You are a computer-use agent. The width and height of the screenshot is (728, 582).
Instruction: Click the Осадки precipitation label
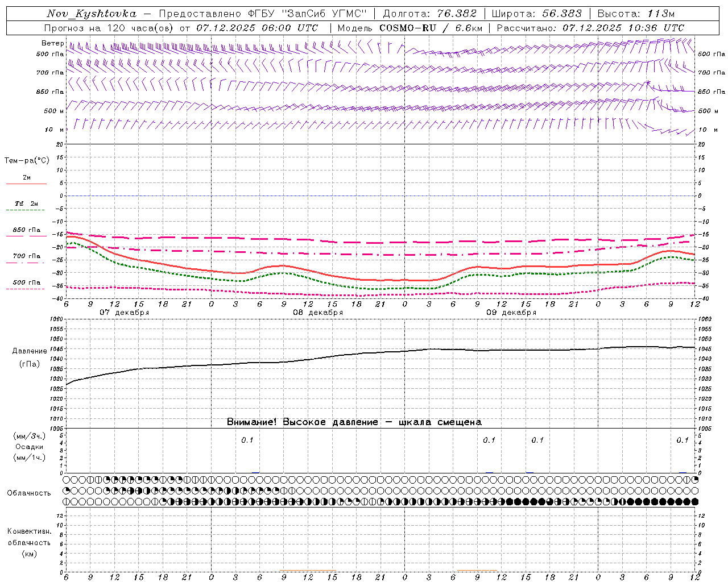click(30, 447)
